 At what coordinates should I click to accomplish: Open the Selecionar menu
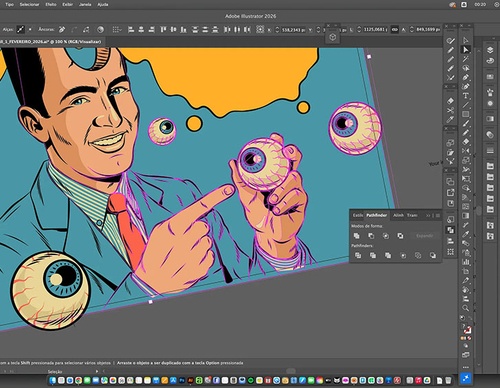click(29, 5)
